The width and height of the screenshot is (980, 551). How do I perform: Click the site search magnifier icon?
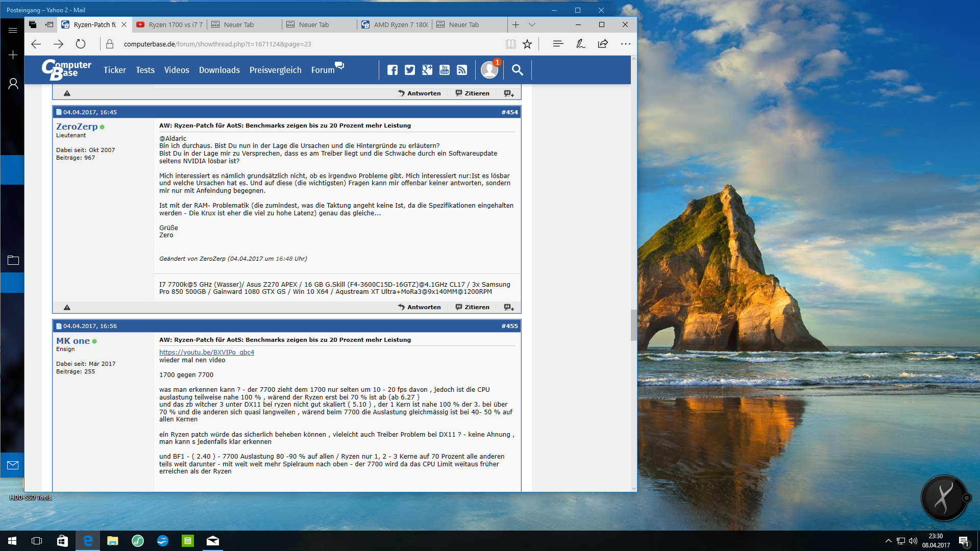pos(518,70)
